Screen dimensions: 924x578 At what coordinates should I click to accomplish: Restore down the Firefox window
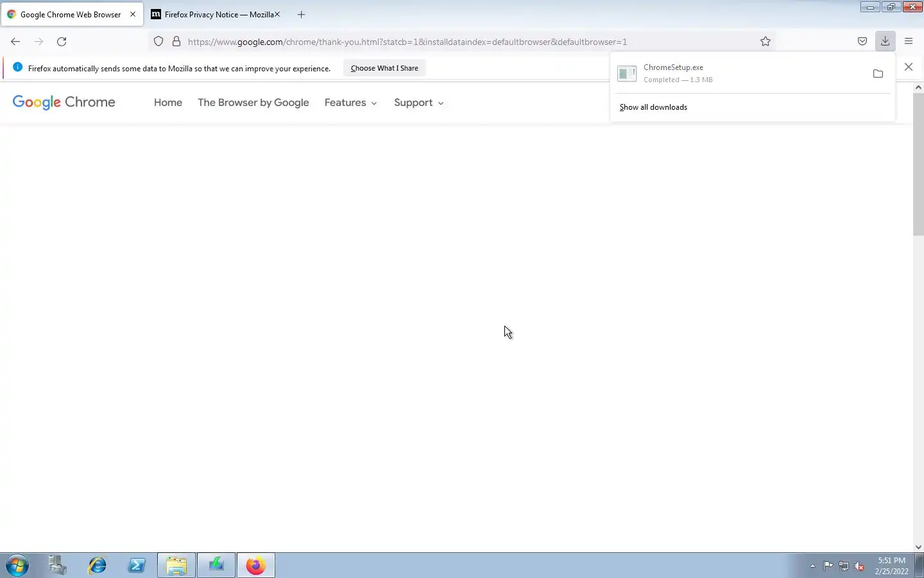coord(891,7)
